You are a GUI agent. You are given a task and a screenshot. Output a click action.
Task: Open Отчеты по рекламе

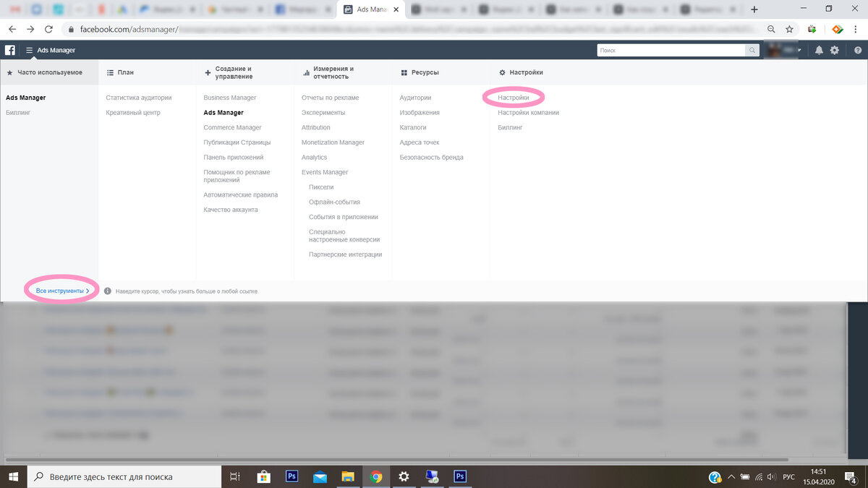(x=331, y=98)
